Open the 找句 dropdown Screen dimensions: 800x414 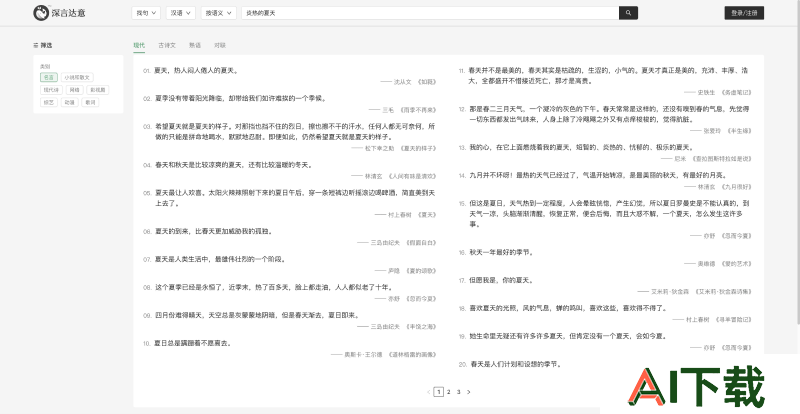(146, 13)
